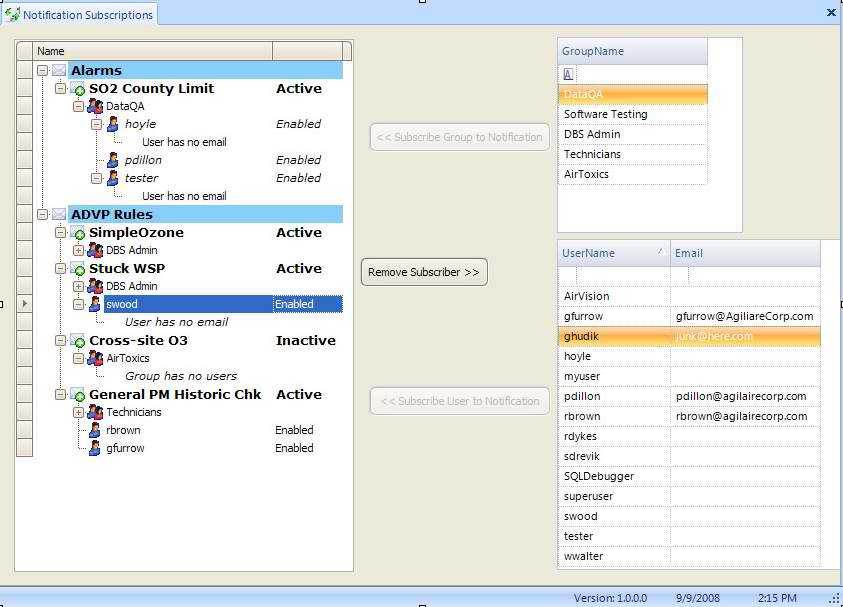Viewport: 843px width, 607px height.
Task: Click the Email column filter field
Action: click(744, 275)
